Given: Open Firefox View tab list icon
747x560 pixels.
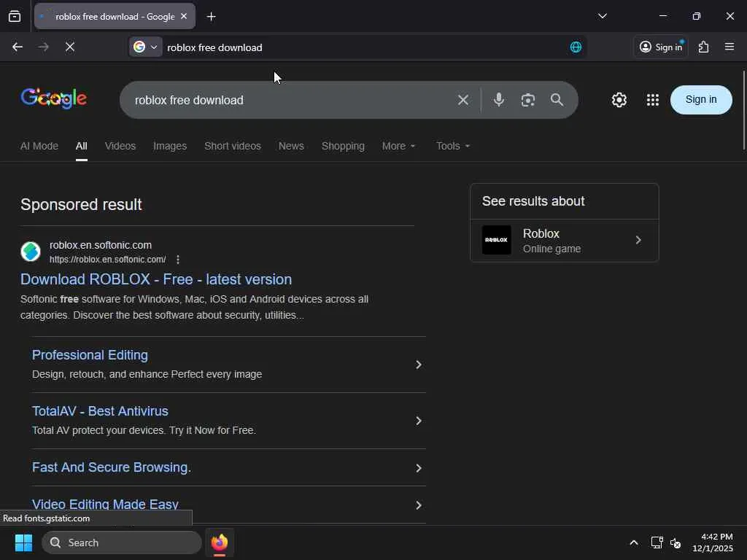Looking at the screenshot, I should 15,17.
